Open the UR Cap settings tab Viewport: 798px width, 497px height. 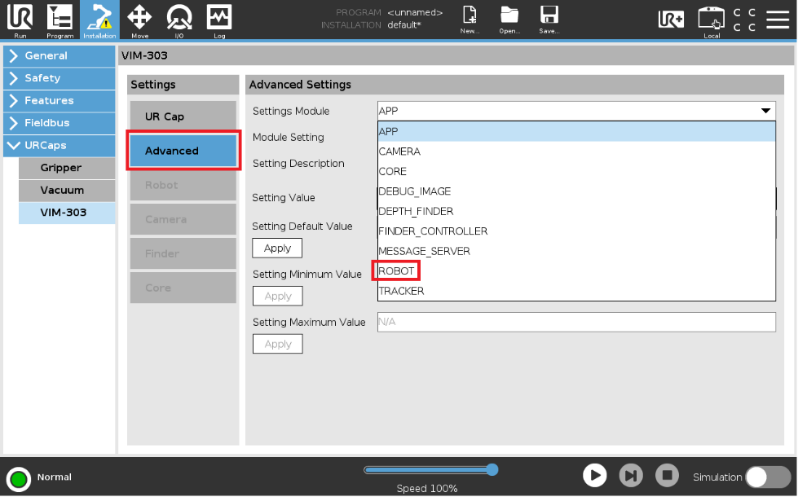[x=183, y=116]
